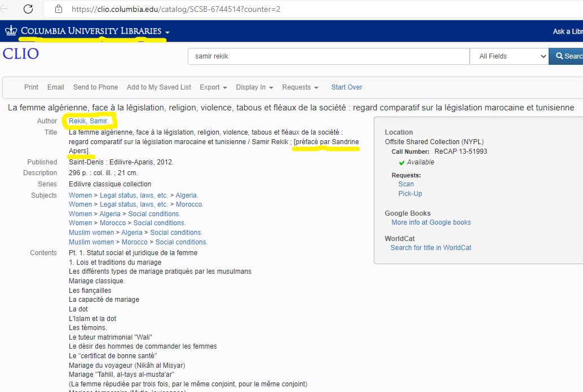This screenshot has width=583, height=392.
Task: Click contents line La capacité de mariage
Action: pyautogui.click(x=104, y=300)
